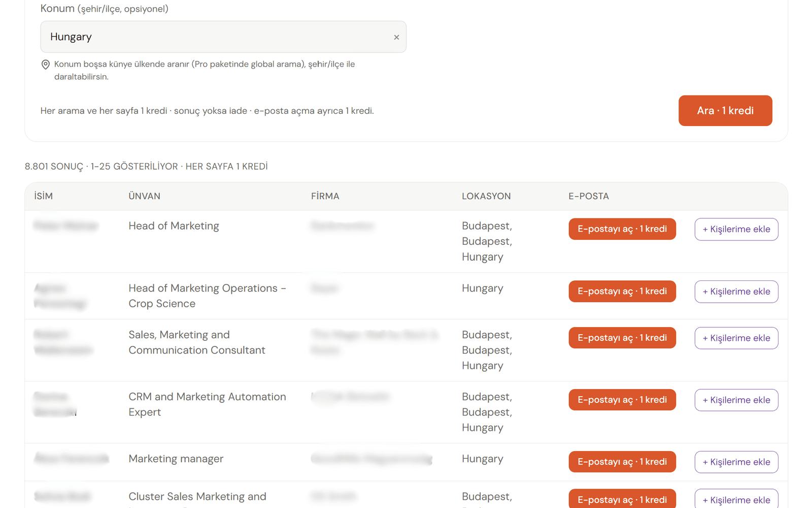Add CRM Automation Expert to contacts
Image resolution: width=812 pixels, height=508 pixels.
[x=736, y=400]
